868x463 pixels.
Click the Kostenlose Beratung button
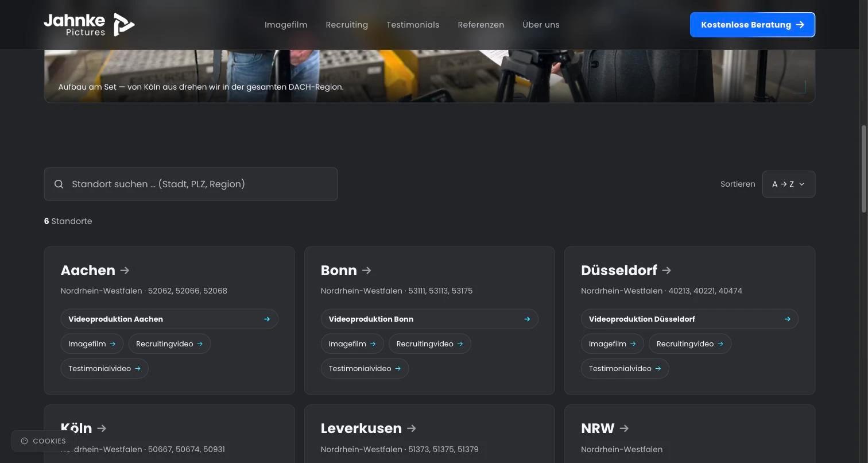click(753, 25)
